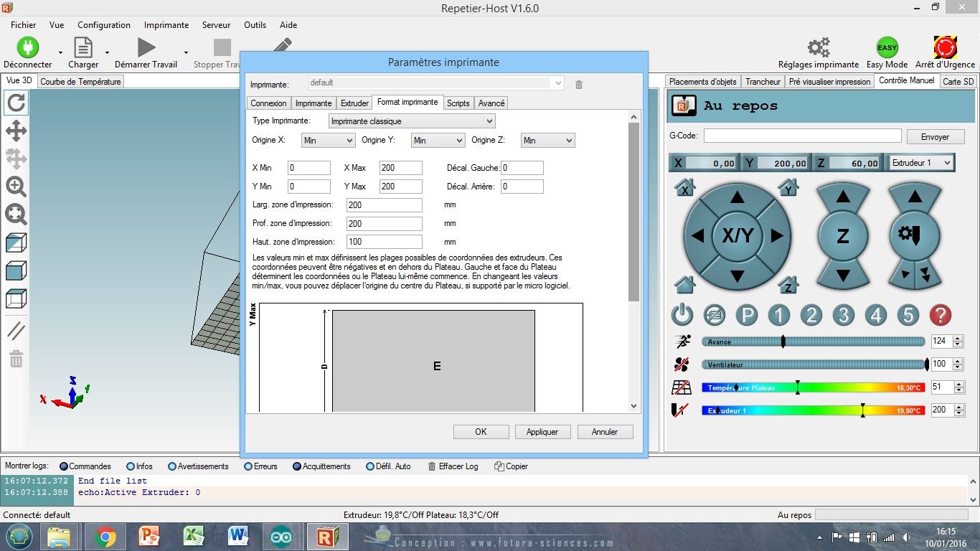Toggle the Erreurs log filter
The image size is (980, 551).
[x=260, y=466]
